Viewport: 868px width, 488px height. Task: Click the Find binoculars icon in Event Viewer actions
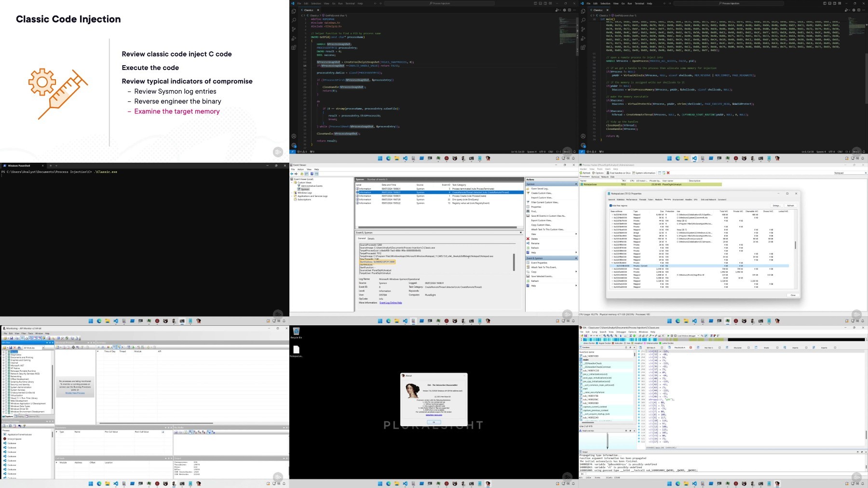528,211
